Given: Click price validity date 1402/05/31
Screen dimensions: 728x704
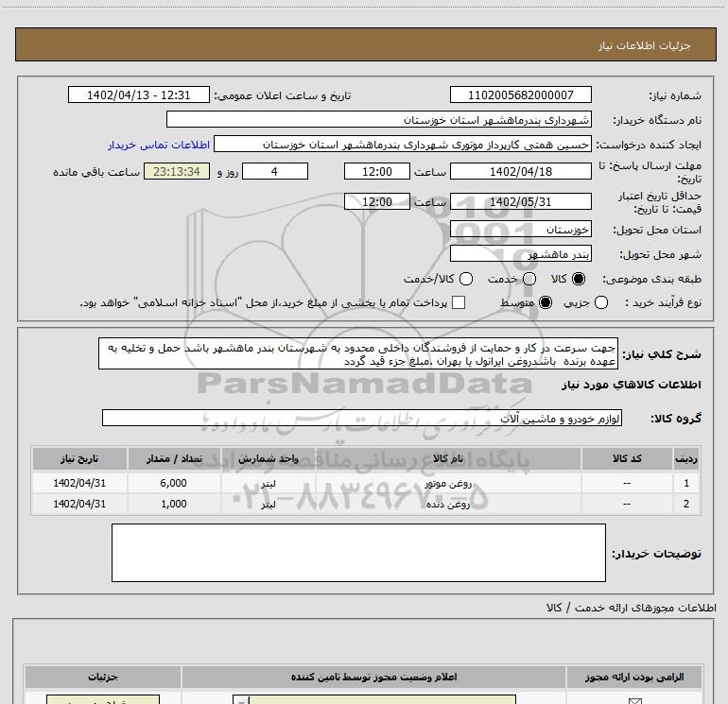Looking at the screenshot, I should pos(520,201).
